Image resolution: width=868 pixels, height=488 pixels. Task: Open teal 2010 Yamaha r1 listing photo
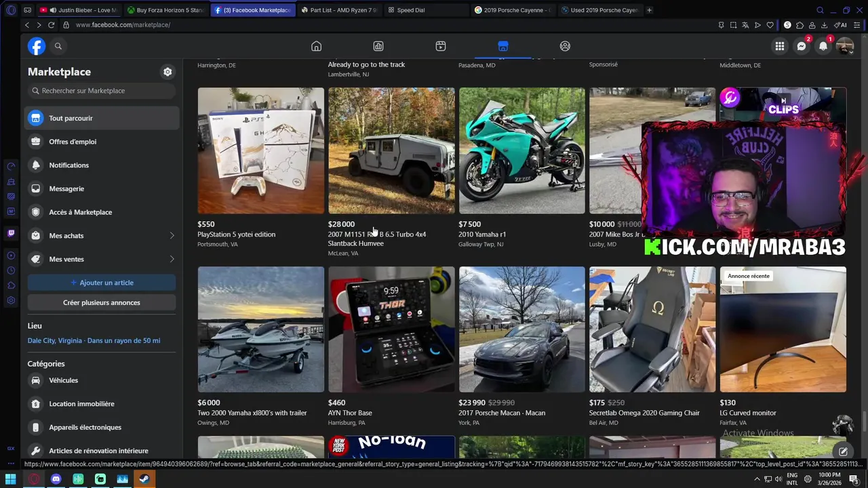(522, 150)
